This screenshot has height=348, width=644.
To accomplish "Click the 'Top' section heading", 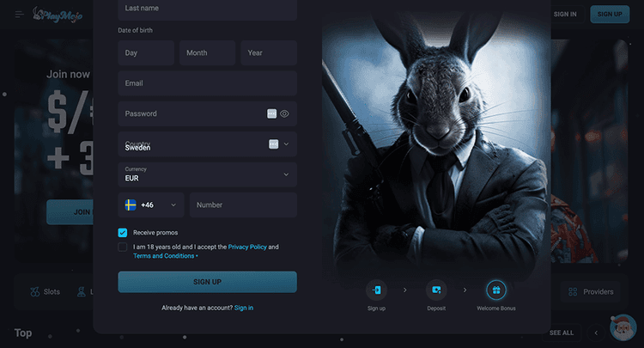I will [x=23, y=333].
